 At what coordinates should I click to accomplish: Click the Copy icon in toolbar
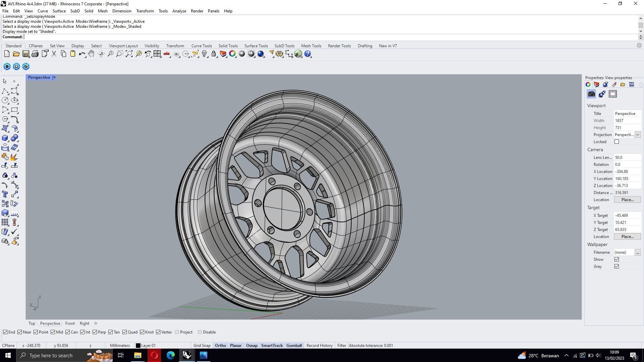coord(63,54)
